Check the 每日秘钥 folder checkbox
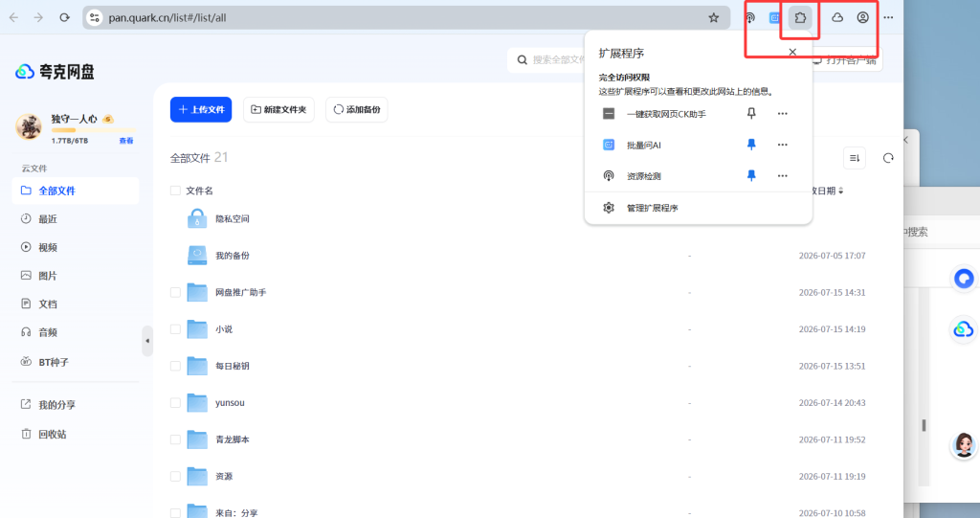The image size is (980, 518). coord(176,366)
